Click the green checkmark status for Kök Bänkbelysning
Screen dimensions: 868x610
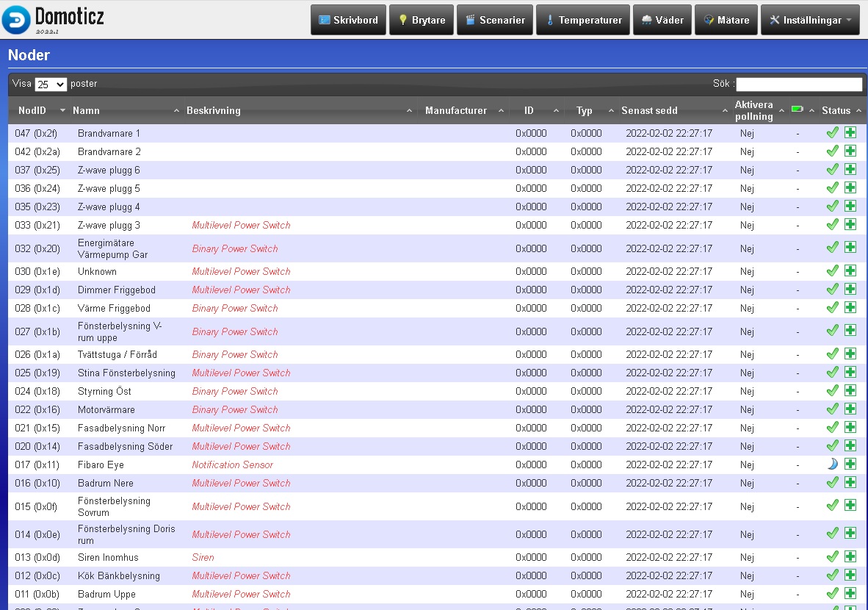832,575
